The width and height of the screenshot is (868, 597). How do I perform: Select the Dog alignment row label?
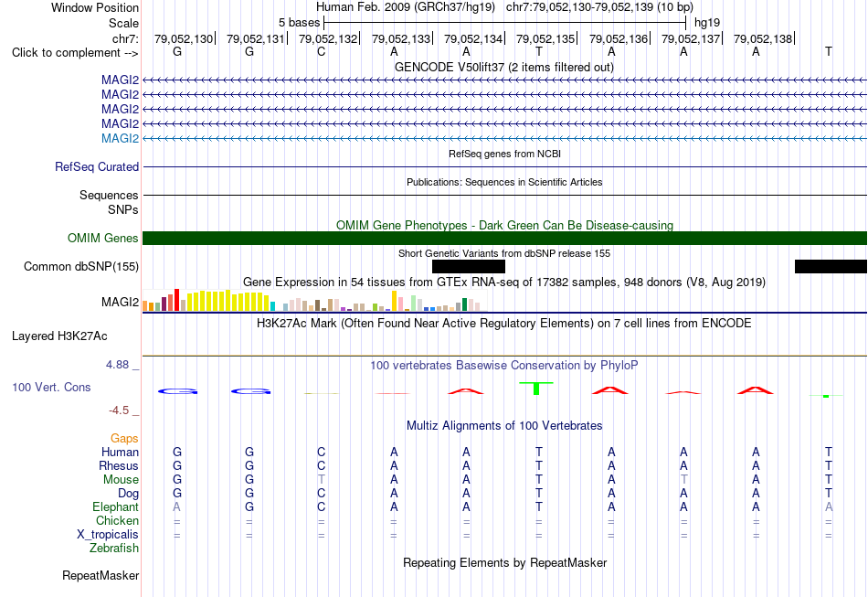tap(128, 494)
